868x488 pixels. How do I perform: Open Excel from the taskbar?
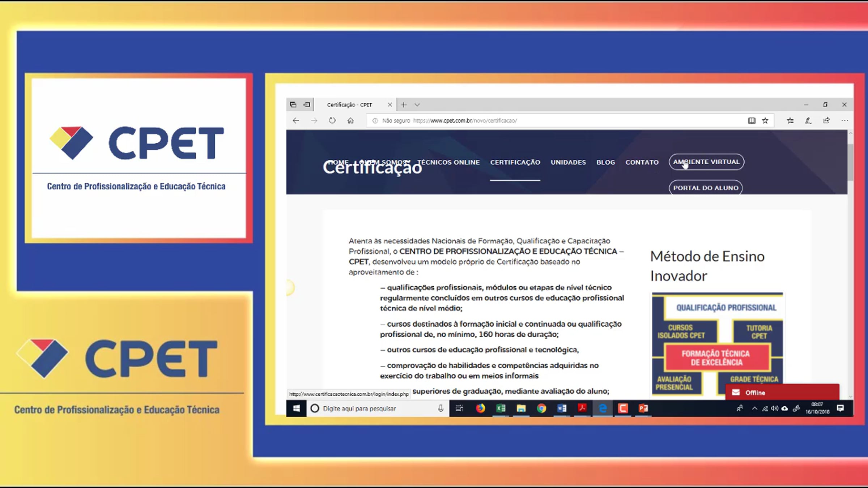click(501, 408)
